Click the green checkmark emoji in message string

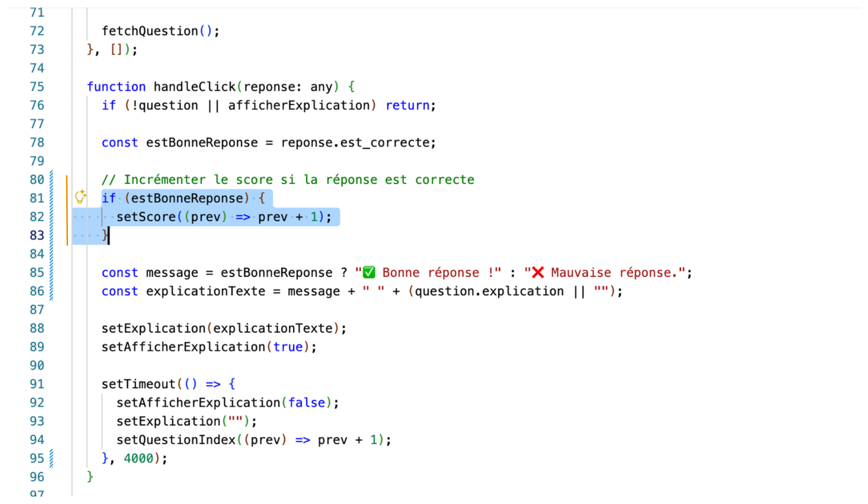[369, 273]
